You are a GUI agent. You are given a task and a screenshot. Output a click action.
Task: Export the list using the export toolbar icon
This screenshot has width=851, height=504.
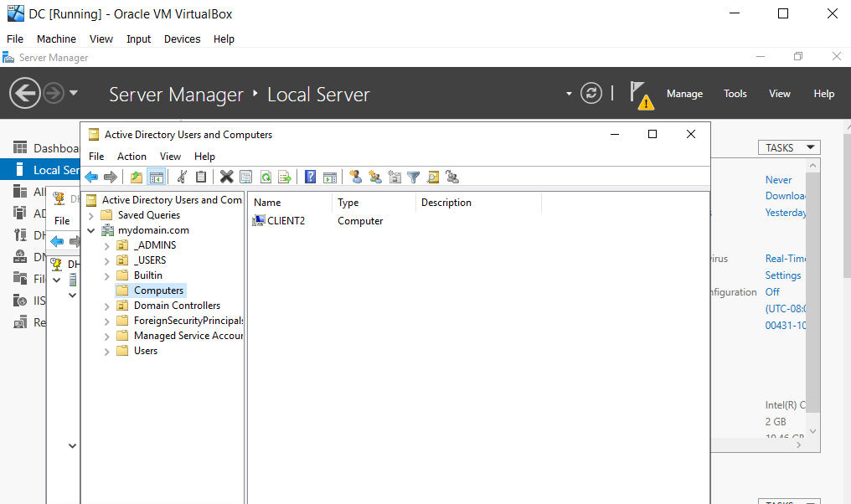pyautogui.click(x=284, y=177)
